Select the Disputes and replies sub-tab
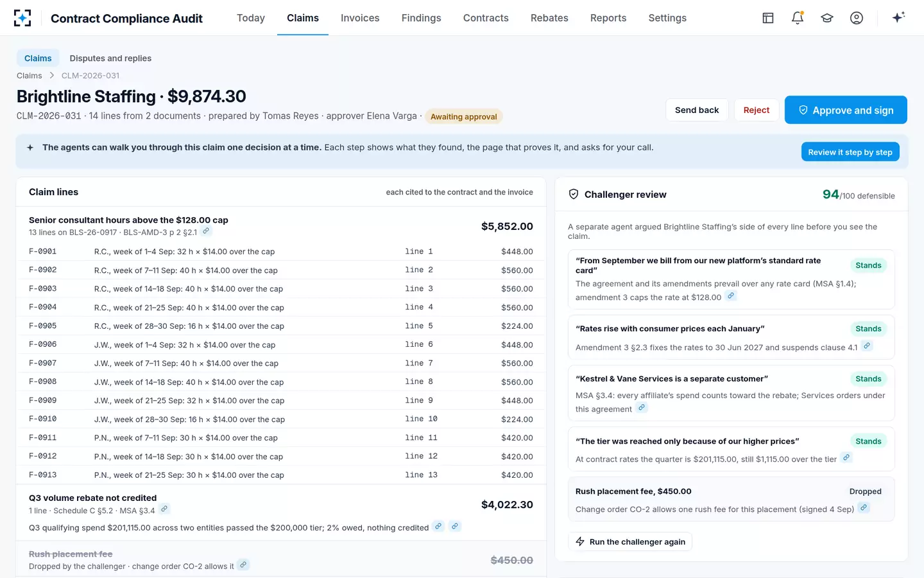Viewport: 924px width, 578px height. coord(110,58)
